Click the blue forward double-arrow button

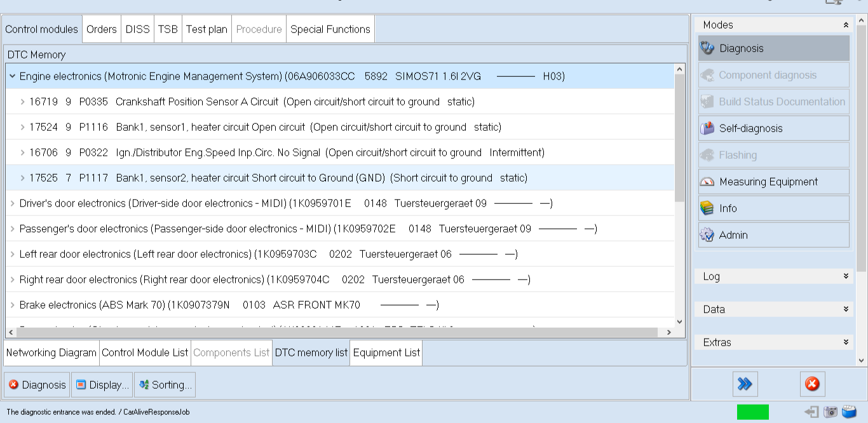pos(745,384)
